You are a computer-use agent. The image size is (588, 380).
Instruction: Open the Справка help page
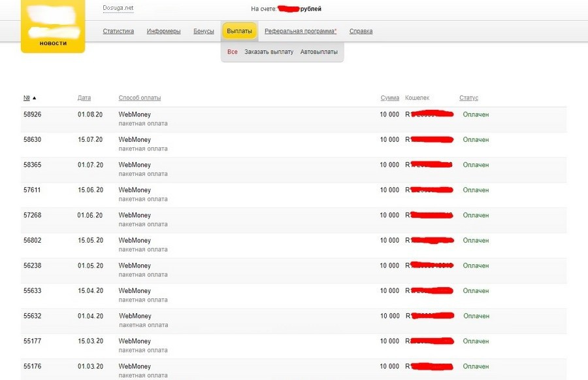[361, 31]
